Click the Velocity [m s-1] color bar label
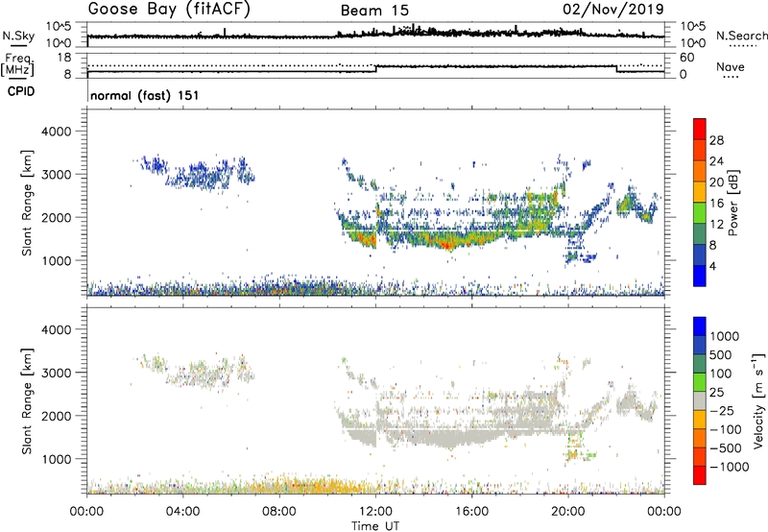The image size is (768, 532). 758,400
